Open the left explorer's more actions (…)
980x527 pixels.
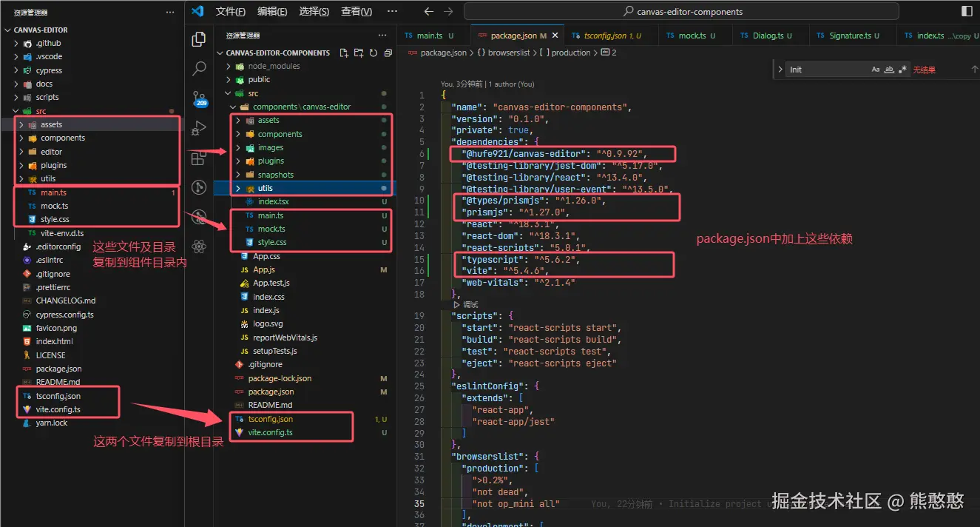pos(171,13)
